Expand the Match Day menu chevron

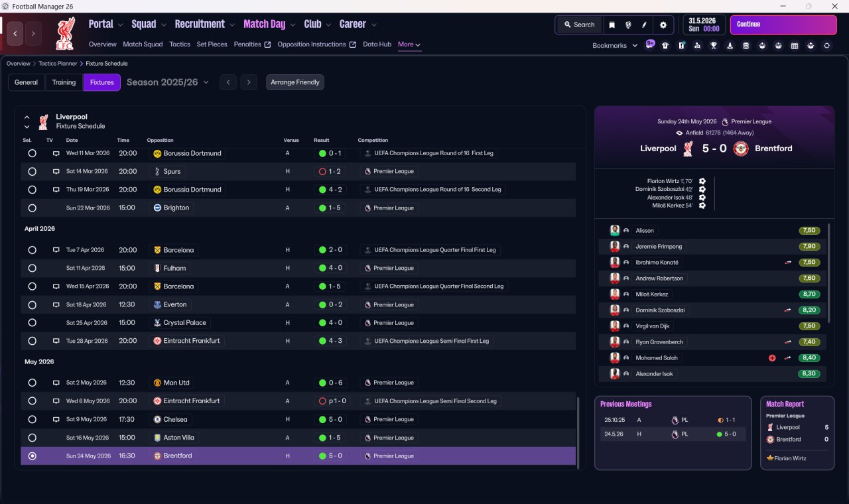293,25
